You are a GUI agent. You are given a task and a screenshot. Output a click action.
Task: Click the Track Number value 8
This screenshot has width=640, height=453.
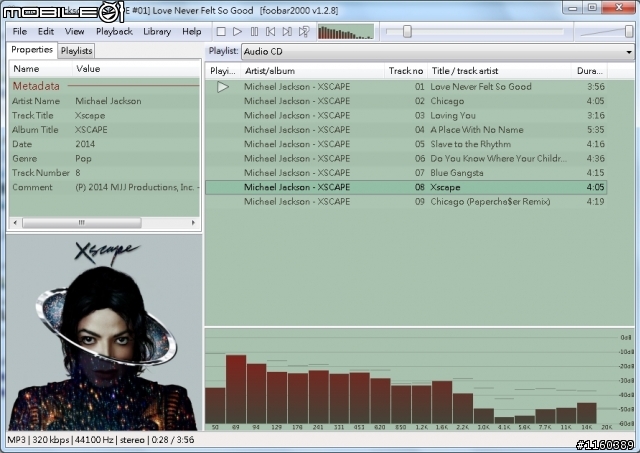(78, 173)
